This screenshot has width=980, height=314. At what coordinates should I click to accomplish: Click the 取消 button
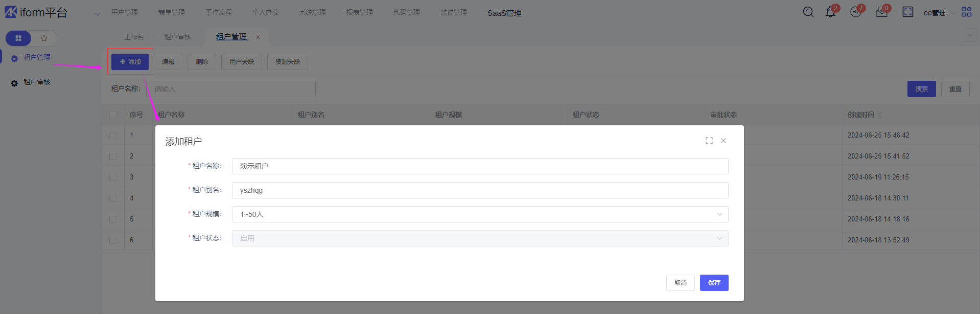coord(680,283)
